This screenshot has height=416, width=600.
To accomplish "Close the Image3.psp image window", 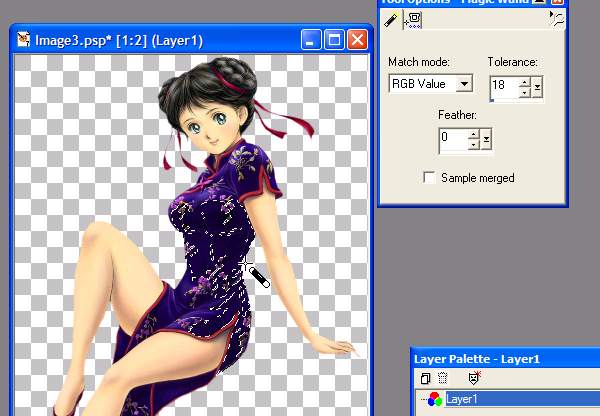I will 357,40.
